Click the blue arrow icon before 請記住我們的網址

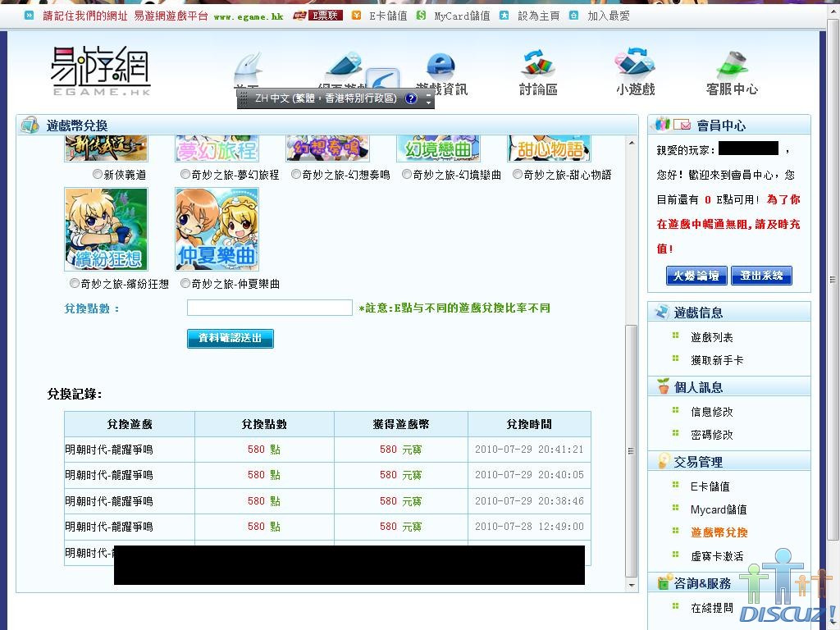(x=30, y=16)
